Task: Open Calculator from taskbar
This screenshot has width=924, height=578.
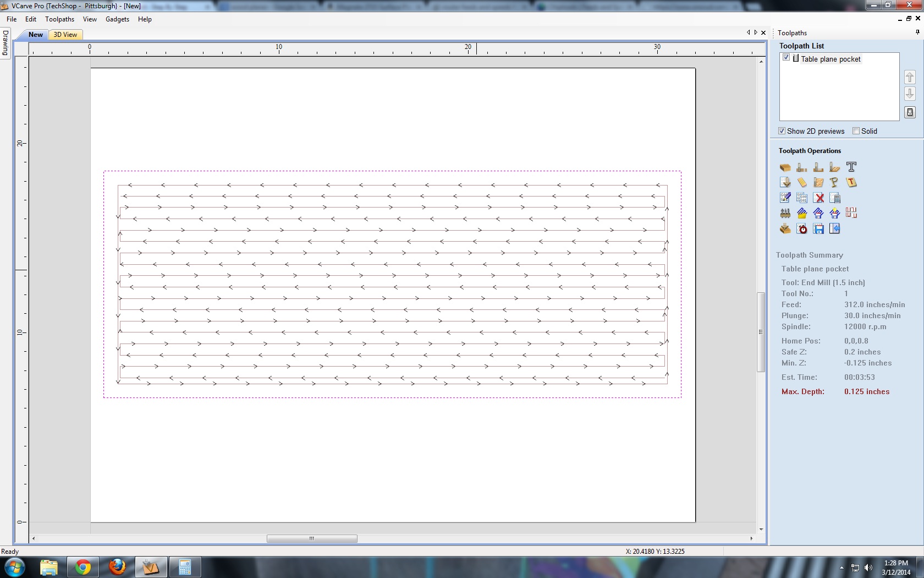Action: click(185, 567)
